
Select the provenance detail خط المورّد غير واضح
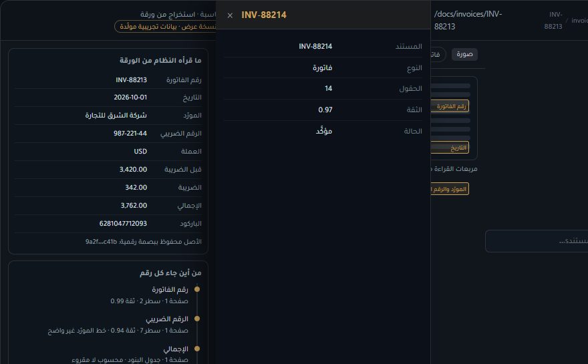point(77,330)
